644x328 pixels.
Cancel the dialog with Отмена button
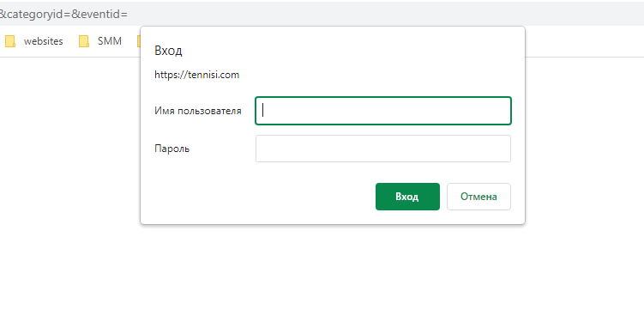click(478, 197)
